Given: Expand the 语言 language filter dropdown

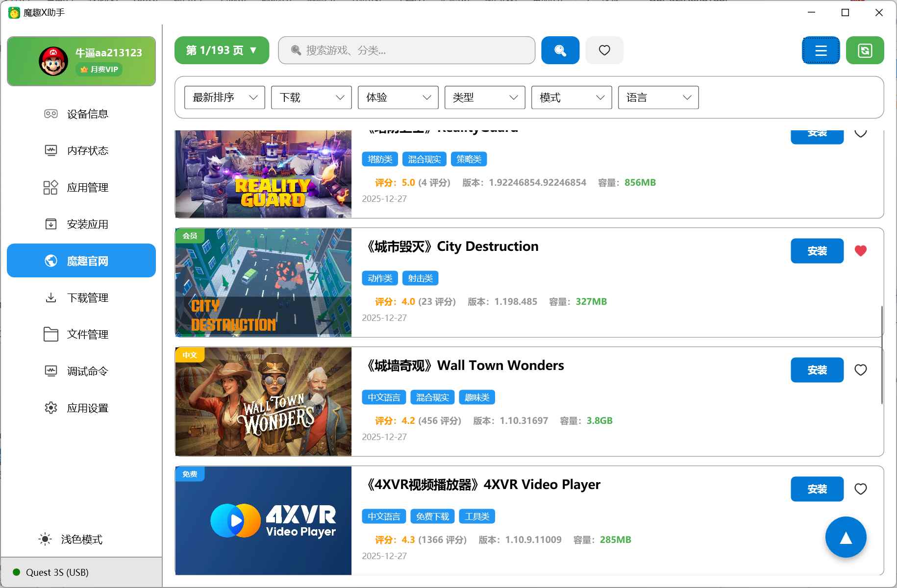Looking at the screenshot, I should [x=658, y=98].
